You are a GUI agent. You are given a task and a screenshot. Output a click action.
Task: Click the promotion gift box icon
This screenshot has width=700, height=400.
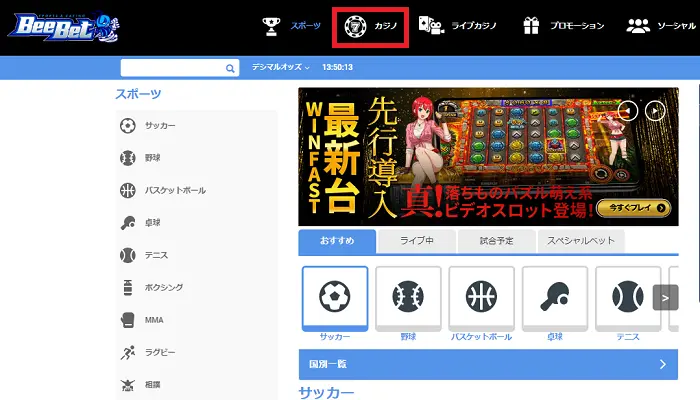[531, 25]
